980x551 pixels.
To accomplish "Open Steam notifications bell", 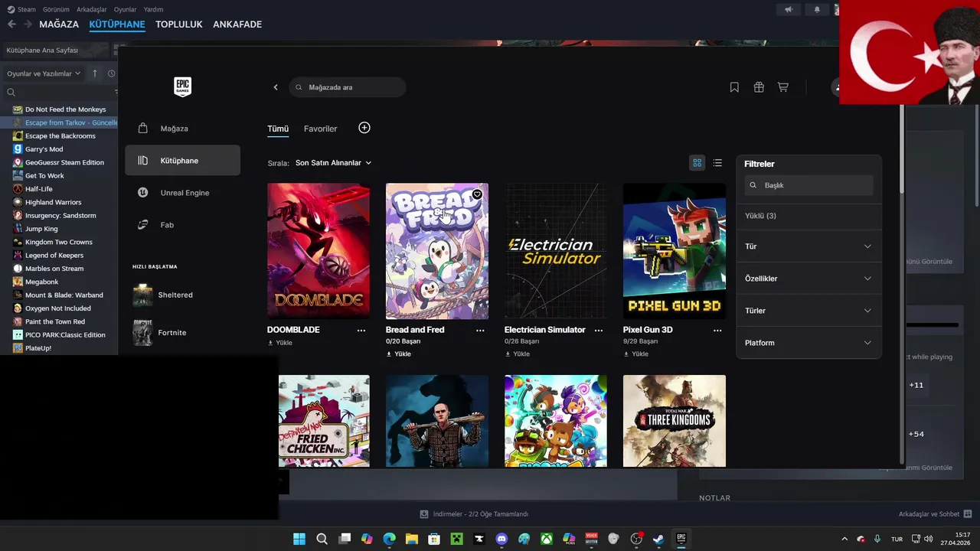I will coord(817,9).
